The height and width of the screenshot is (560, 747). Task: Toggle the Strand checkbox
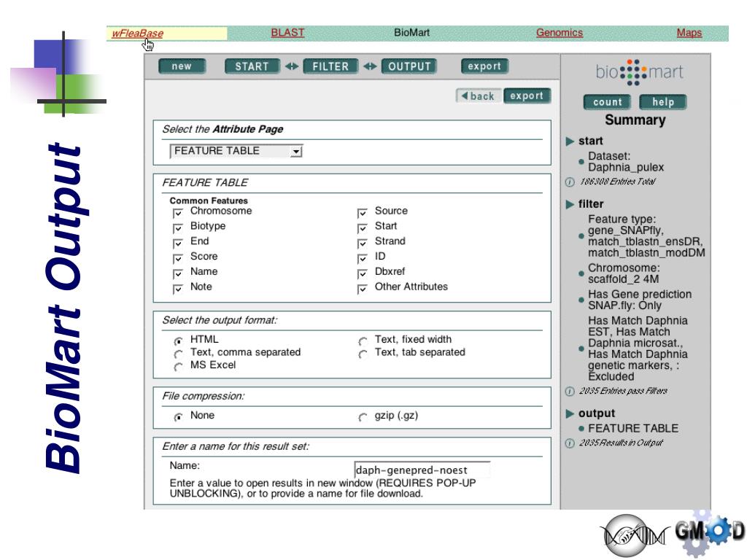point(363,243)
